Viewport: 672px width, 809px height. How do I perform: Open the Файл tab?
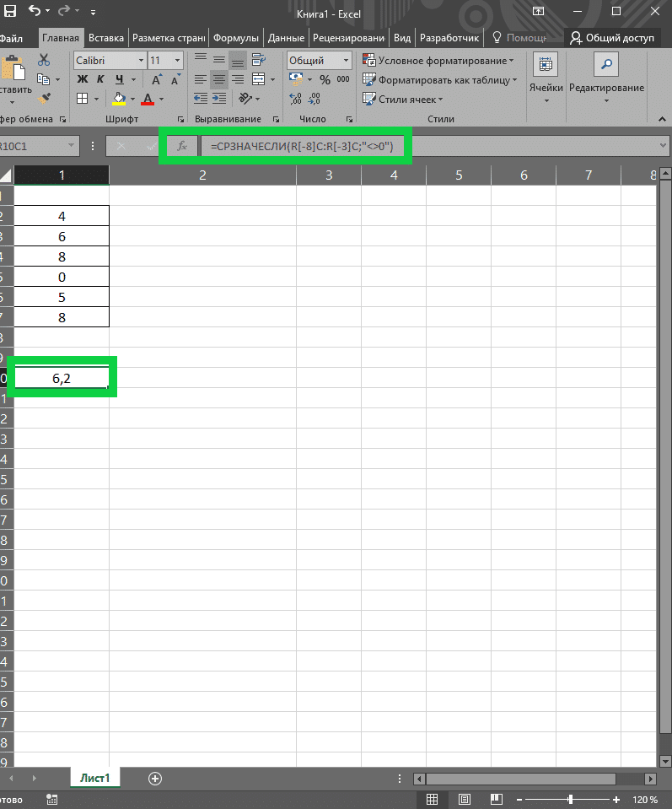11,38
